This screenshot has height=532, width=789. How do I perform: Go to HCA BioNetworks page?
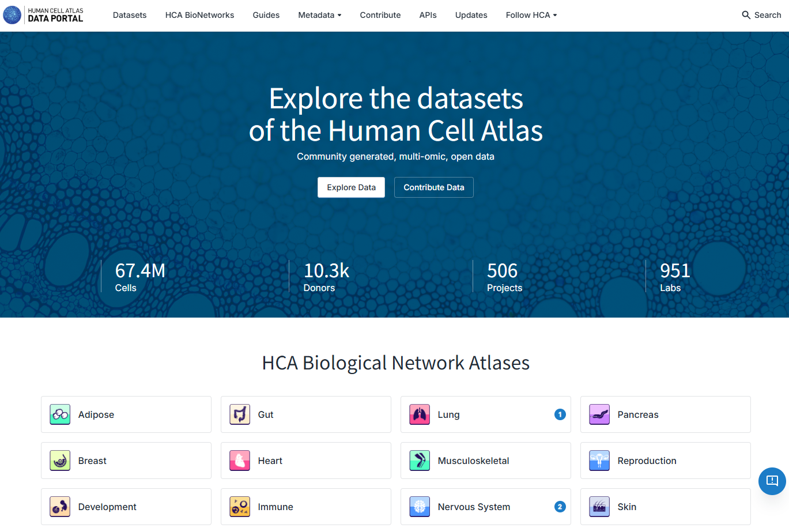click(x=199, y=15)
